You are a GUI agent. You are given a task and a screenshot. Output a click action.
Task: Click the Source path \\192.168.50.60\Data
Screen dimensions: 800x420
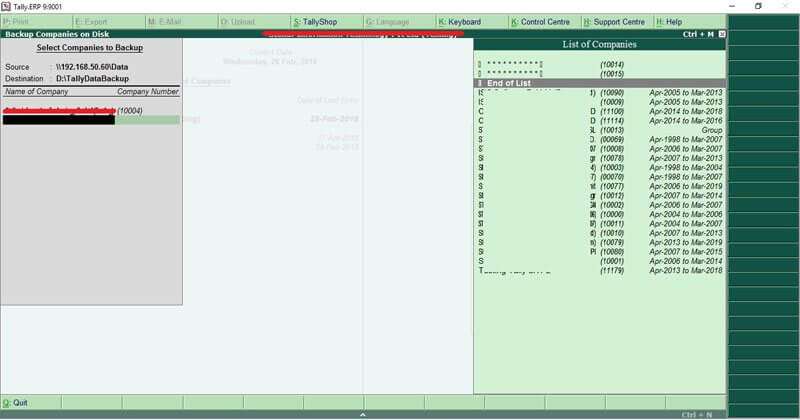92,67
